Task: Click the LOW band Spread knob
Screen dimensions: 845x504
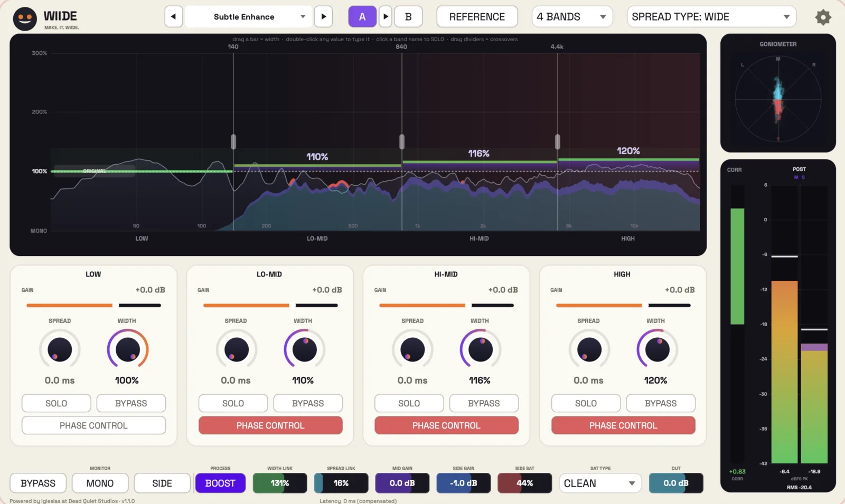Action: [x=60, y=349]
